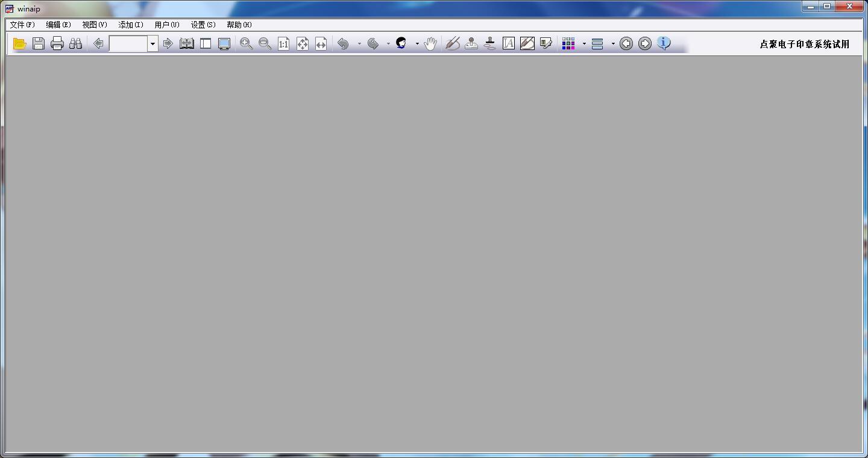Click inside the page number field

pyautogui.click(x=128, y=43)
